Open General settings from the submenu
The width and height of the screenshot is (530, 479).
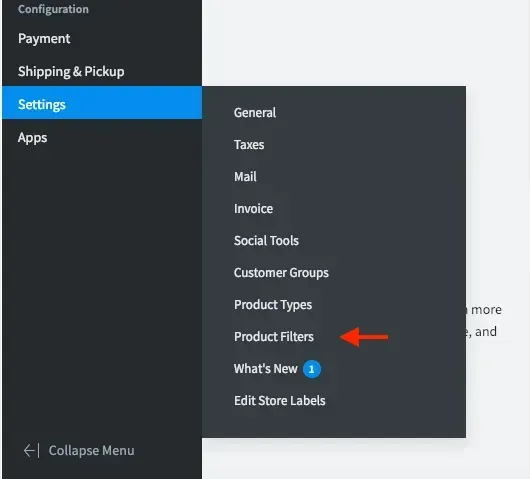(x=255, y=113)
